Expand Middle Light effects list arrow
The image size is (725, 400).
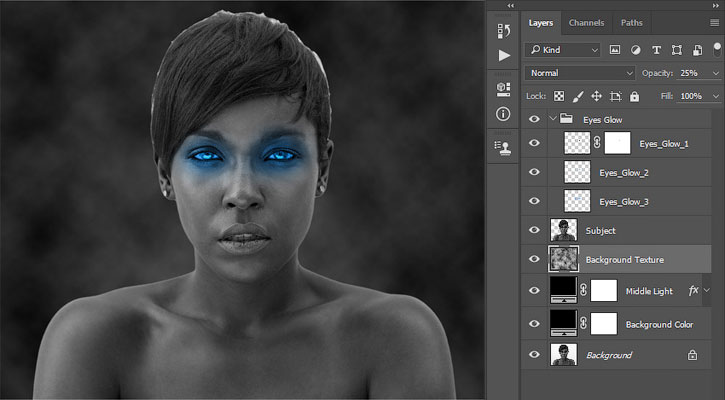coord(707,290)
